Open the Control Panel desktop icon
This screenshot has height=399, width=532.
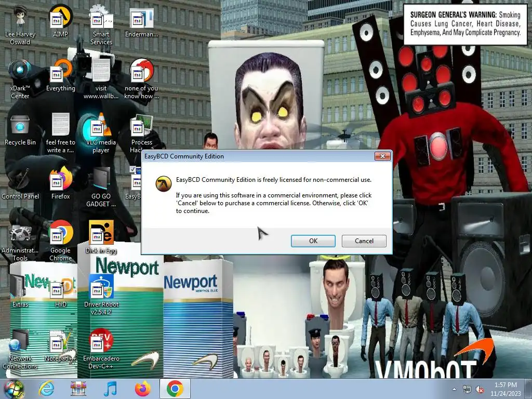(x=20, y=183)
